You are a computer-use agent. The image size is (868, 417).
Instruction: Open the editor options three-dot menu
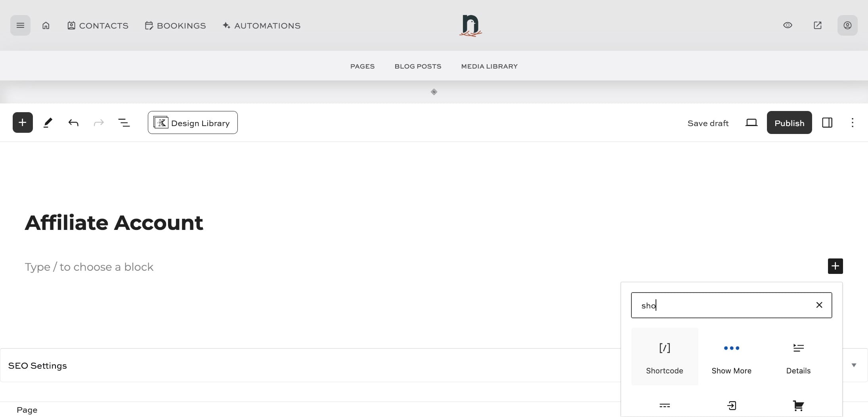coord(852,122)
